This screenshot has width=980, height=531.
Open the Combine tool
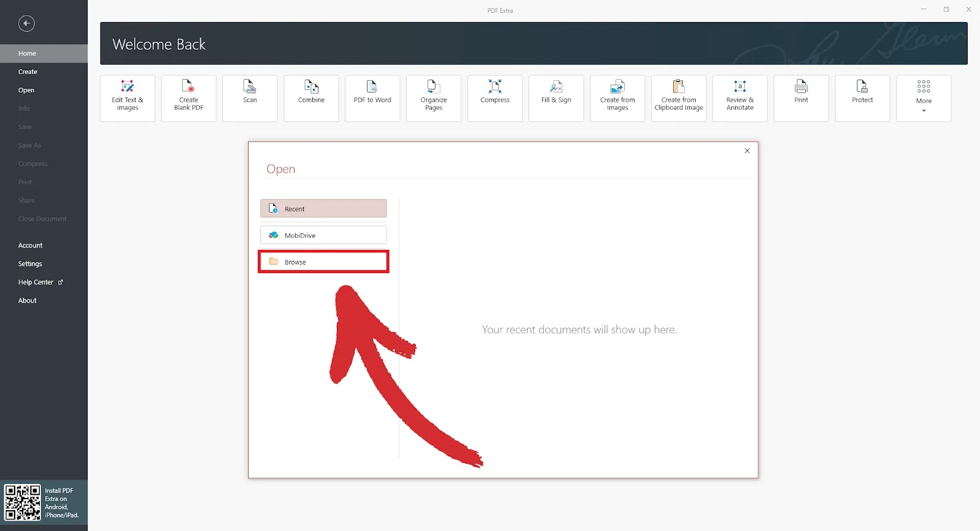click(311, 98)
